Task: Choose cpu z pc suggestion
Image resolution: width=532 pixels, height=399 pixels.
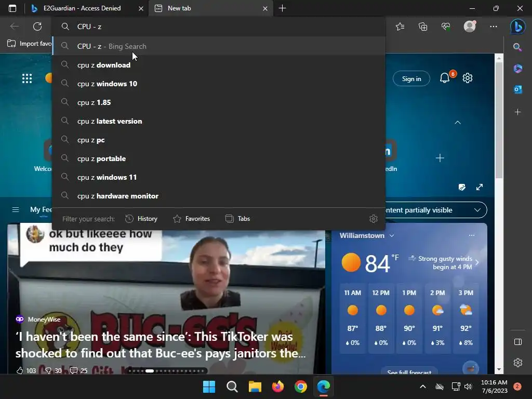Action: (219, 140)
